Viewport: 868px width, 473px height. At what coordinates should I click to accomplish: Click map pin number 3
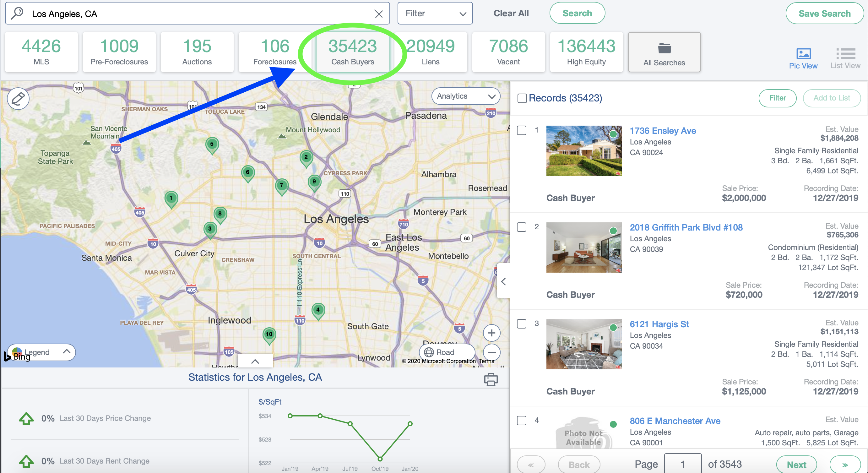[210, 230]
